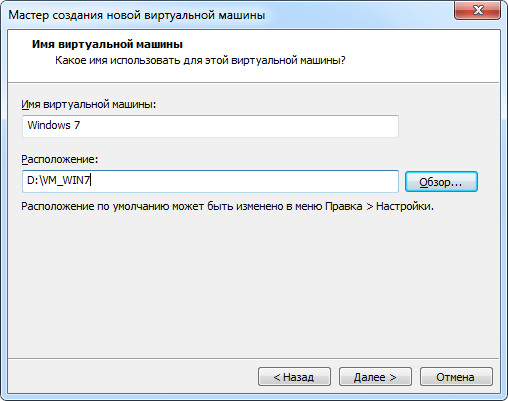This screenshot has height=401, width=508.
Task: Click the wizard title bar text
Action: [137, 15]
